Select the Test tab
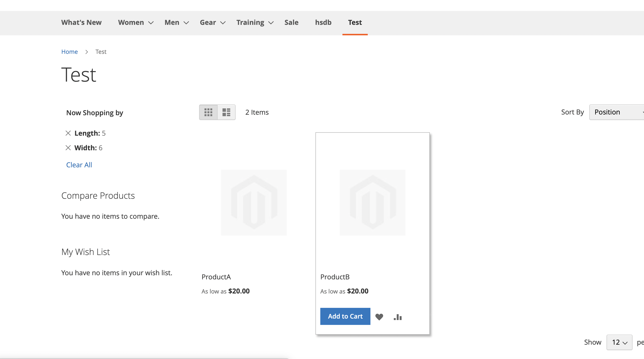 [355, 22]
